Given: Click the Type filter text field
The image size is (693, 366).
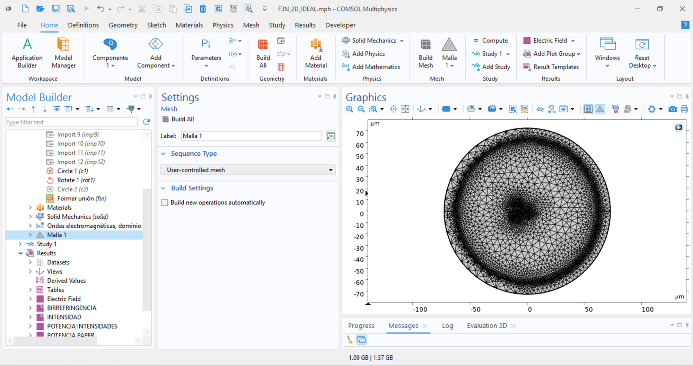Looking at the screenshot, I should 72,122.
